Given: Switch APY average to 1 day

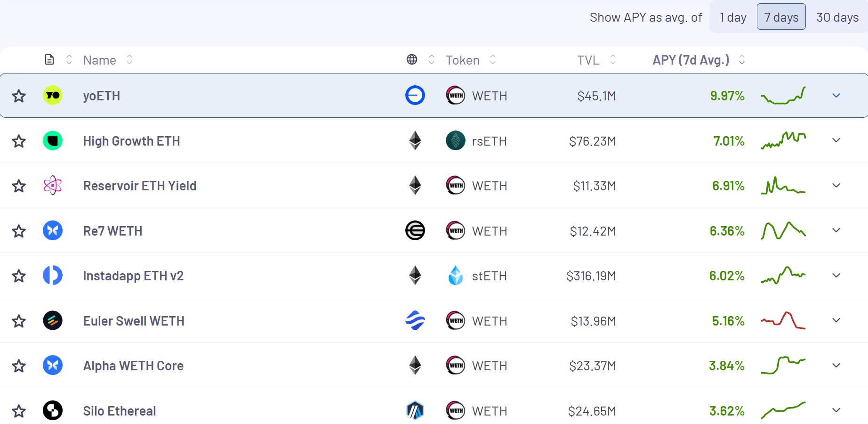Looking at the screenshot, I should (733, 17).
